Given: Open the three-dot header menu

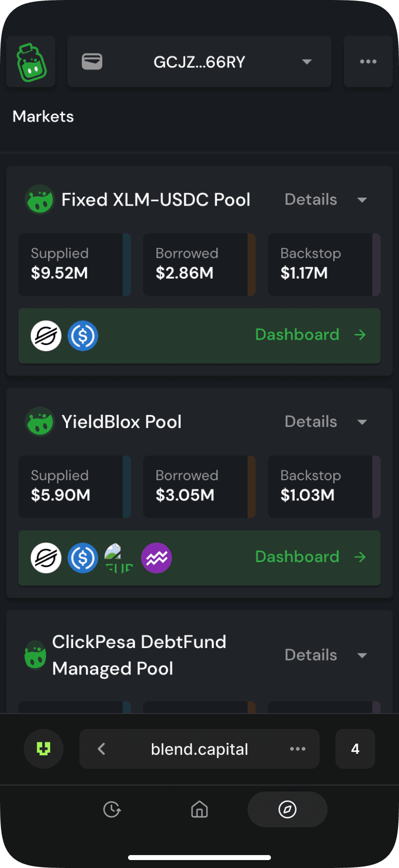Looking at the screenshot, I should click(368, 62).
